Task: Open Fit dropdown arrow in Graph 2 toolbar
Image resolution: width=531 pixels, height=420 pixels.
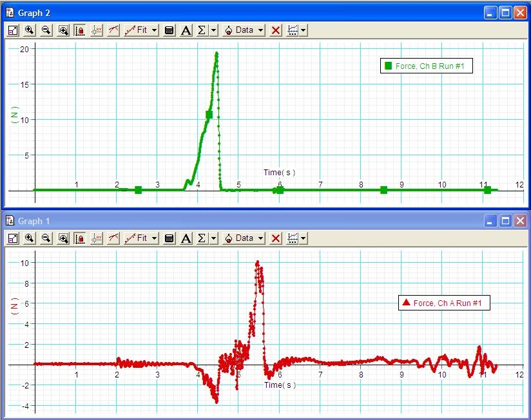Action: (155, 30)
